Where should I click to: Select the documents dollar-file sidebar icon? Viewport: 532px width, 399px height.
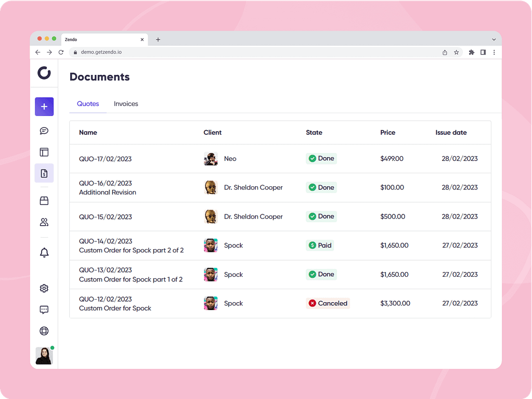tap(44, 173)
